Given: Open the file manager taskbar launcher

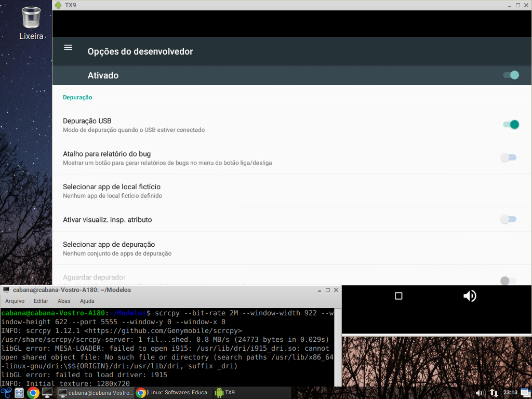Looking at the screenshot, I should coord(19,393).
